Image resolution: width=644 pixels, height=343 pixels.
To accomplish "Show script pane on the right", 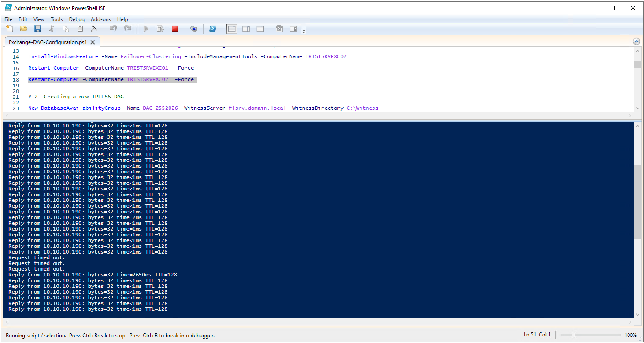I will 246,29.
